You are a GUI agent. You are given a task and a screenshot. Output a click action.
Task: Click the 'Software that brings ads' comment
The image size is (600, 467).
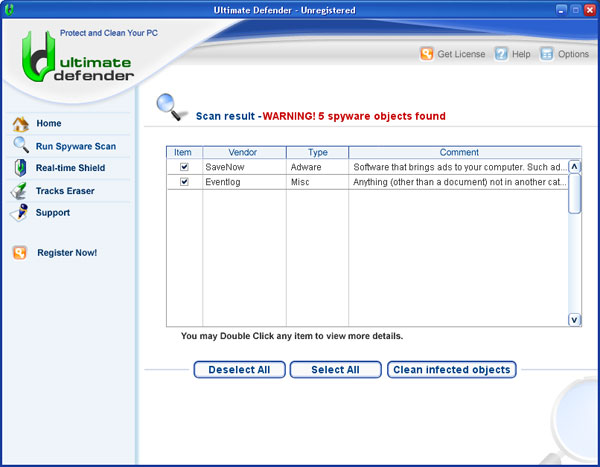click(459, 167)
